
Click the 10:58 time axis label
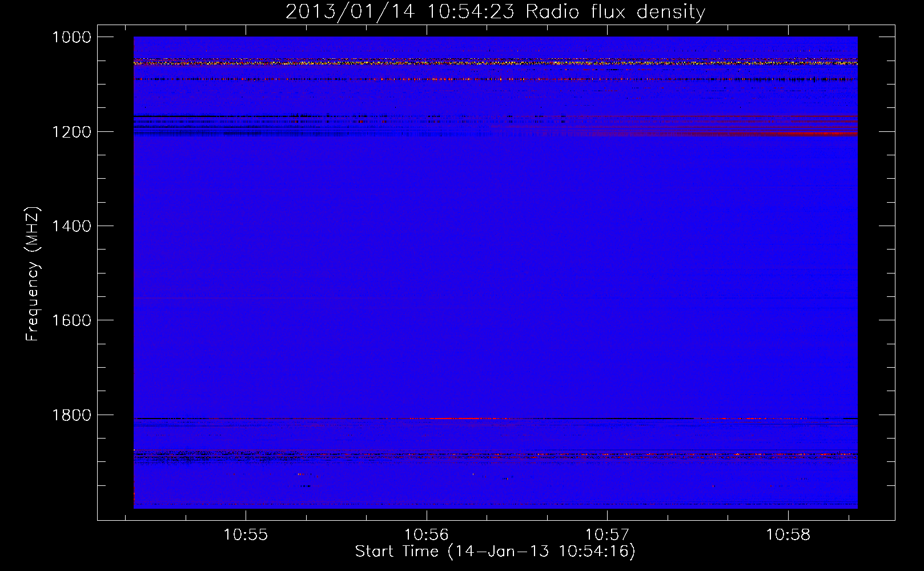788,535
